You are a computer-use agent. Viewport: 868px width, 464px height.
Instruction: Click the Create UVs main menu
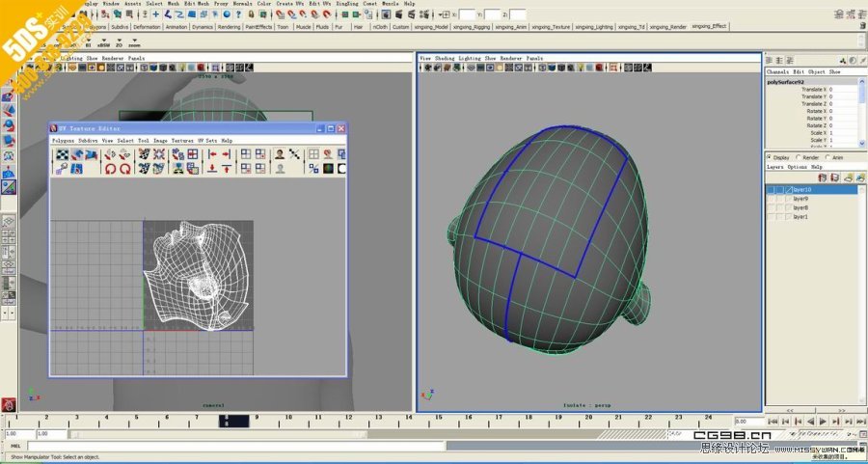(290, 4)
